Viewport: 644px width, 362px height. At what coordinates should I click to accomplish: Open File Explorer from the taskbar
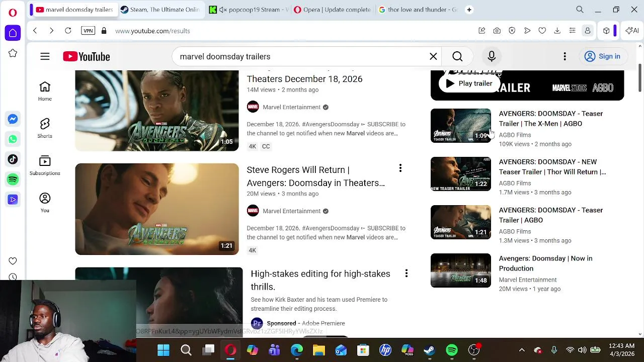point(319,350)
